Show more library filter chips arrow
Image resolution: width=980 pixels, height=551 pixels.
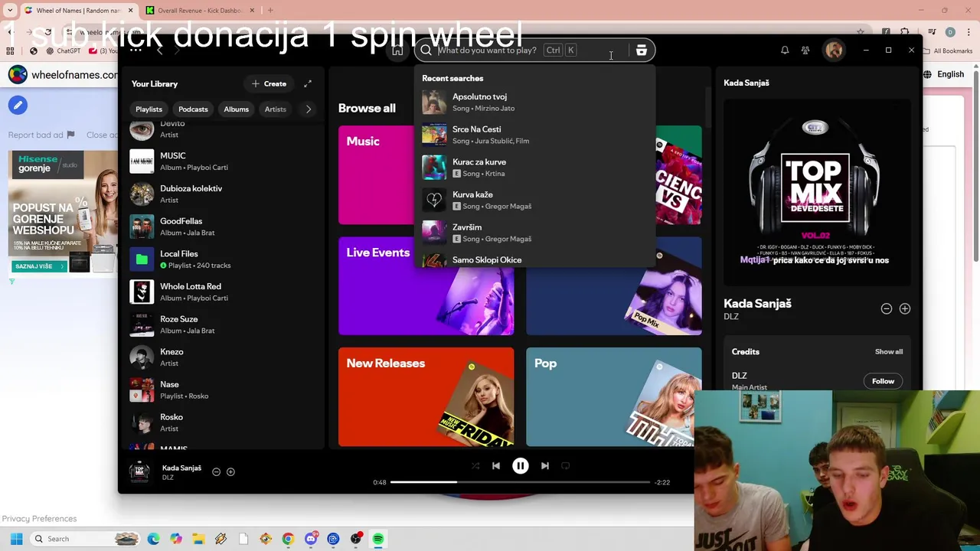tap(309, 109)
